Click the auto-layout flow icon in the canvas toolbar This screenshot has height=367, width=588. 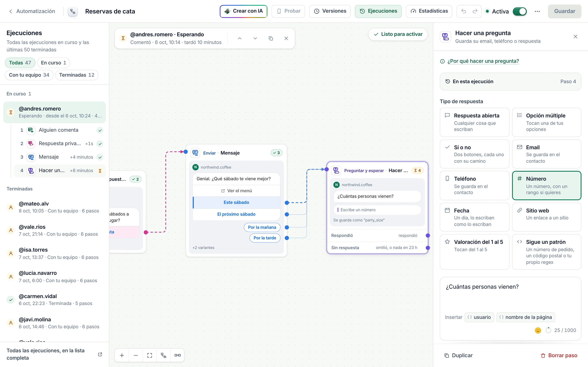[x=164, y=355]
